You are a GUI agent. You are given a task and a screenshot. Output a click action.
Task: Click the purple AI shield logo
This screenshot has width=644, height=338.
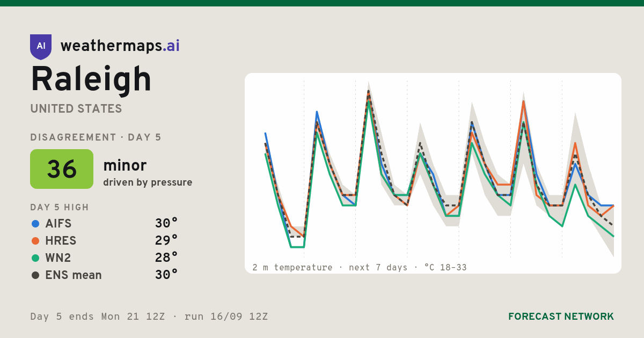click(41, 47)
